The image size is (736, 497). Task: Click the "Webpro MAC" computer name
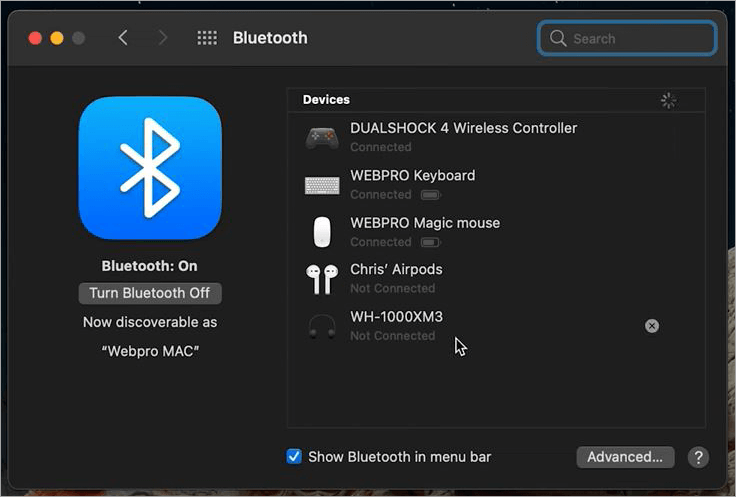pyautogui.click(x=150, y=351)
